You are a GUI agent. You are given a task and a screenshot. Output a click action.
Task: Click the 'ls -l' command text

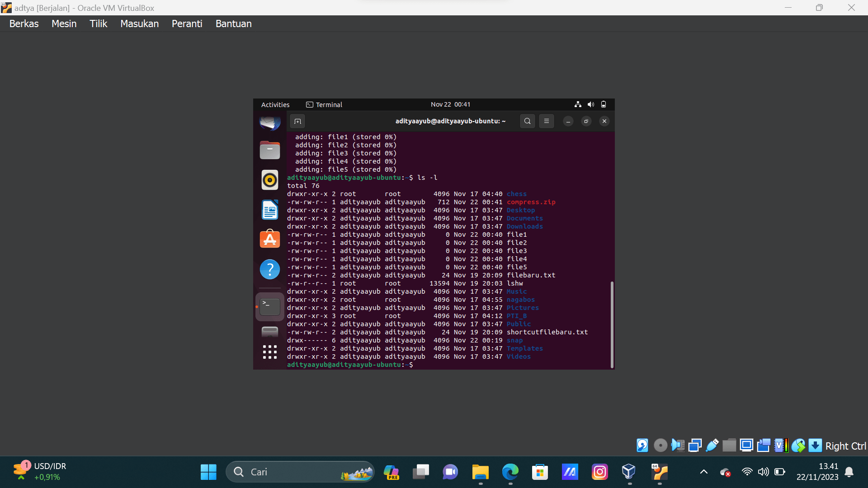427,178
